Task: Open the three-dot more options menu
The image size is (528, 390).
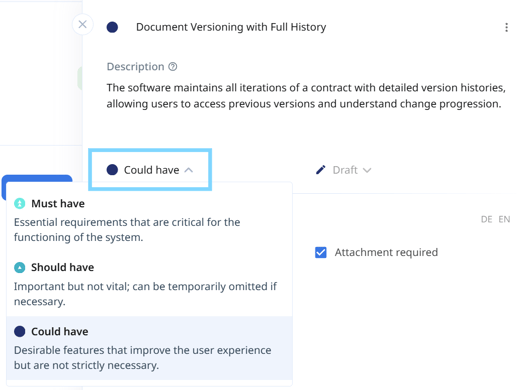Action: (506, 27)
